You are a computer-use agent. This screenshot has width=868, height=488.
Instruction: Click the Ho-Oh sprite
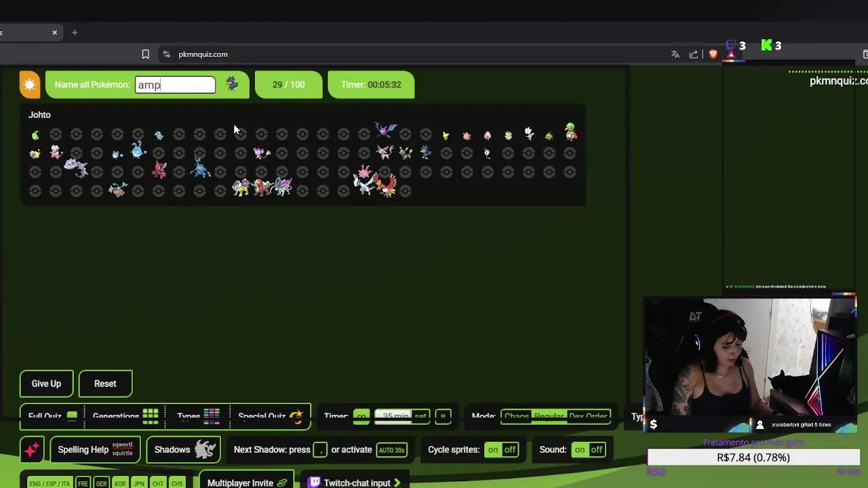coord(387,184)
